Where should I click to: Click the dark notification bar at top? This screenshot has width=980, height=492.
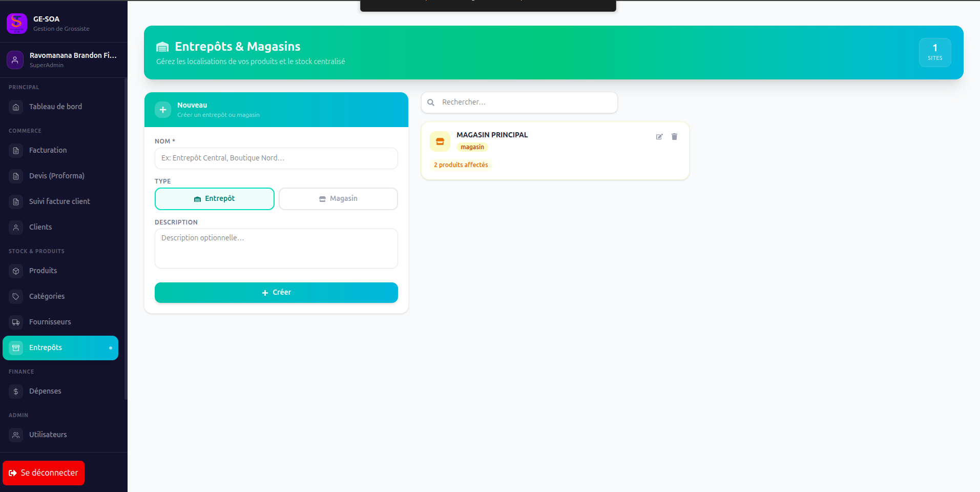tap(488, 6)
